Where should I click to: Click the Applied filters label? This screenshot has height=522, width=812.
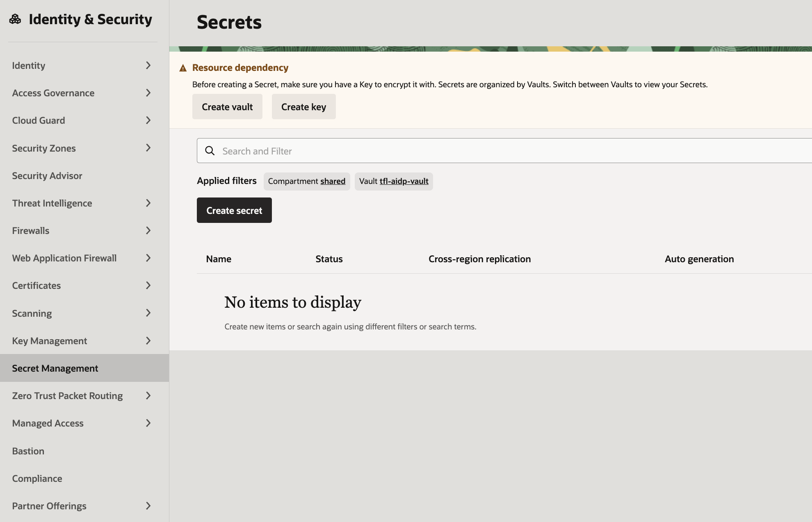click(227, 181)
